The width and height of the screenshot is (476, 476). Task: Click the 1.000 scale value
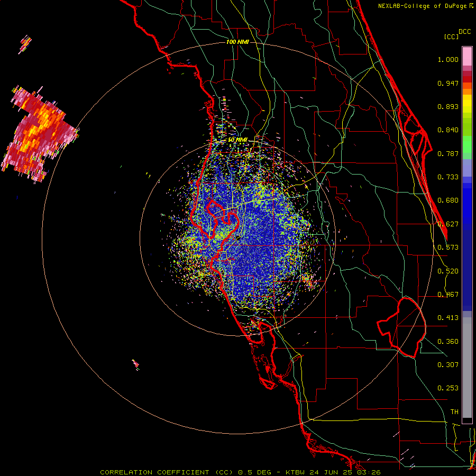click(x=448, y=59)
